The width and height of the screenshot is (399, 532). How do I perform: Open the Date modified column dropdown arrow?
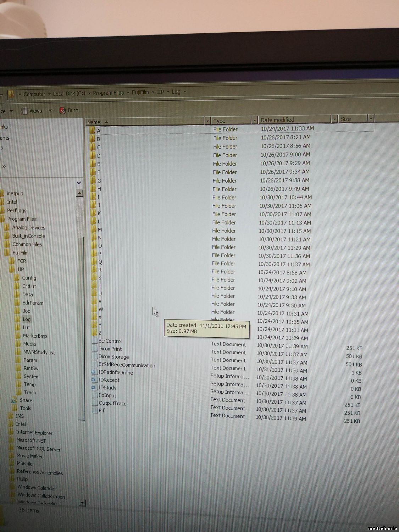(x=334, y=120)
